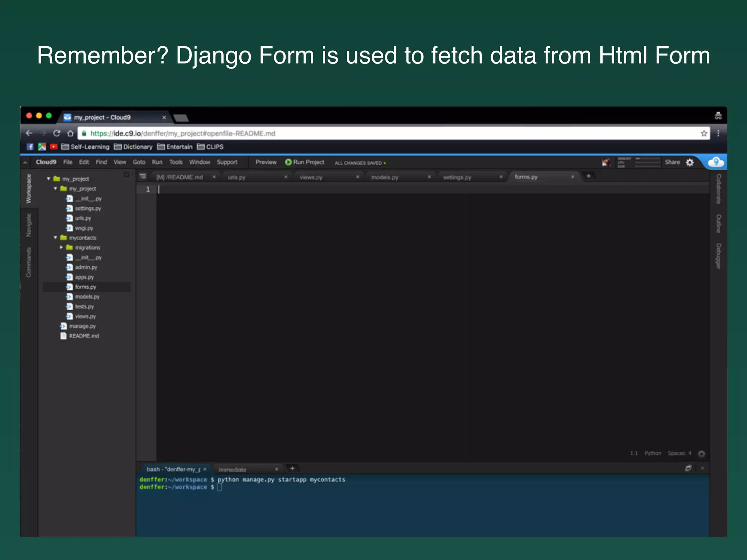Click the Share button

(x=672, y=162)
